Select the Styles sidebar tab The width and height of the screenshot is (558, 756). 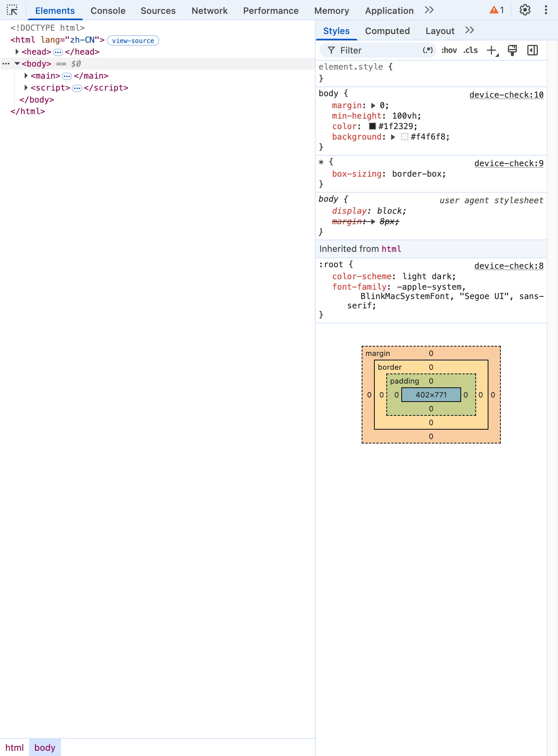tap(336, 31)
